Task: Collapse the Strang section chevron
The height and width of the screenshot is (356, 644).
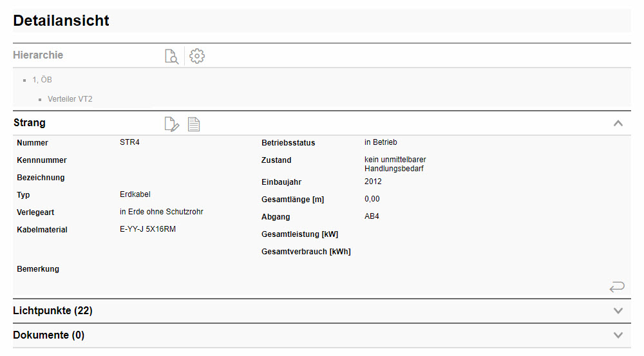Action: [x=618, y=123]
